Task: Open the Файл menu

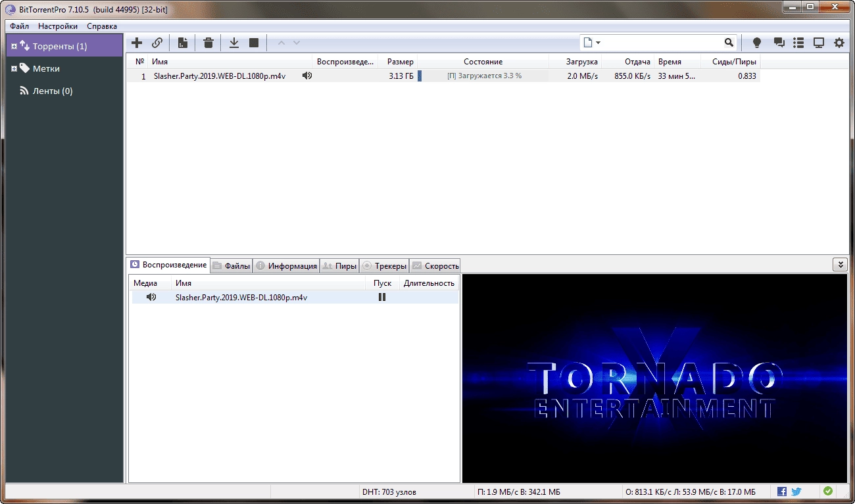Action: [20, 26]
